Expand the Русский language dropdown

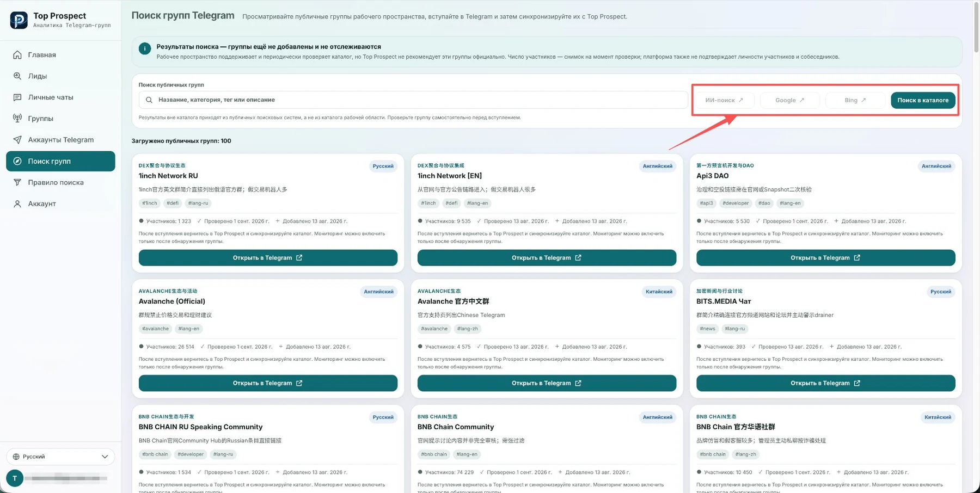tap(60, 457)
